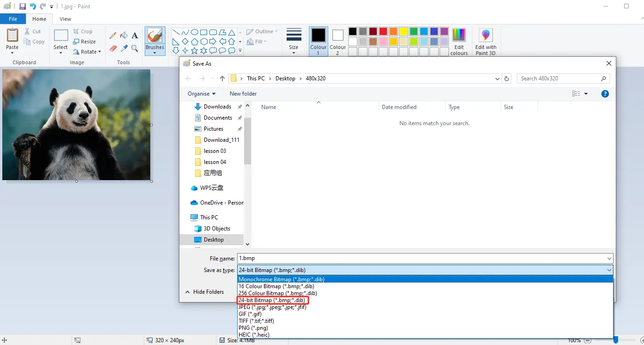
Task: Click This PC in the address breadcrumb
Action: 256,79
